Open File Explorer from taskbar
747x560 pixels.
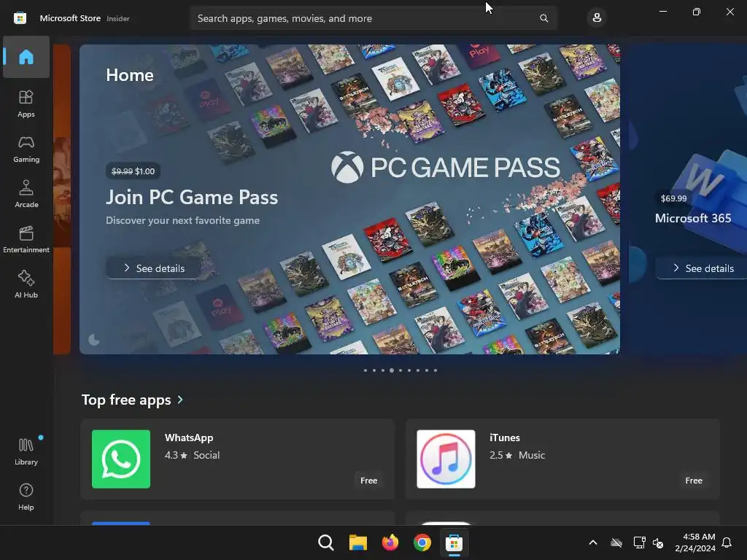click(x=357, y=542)
